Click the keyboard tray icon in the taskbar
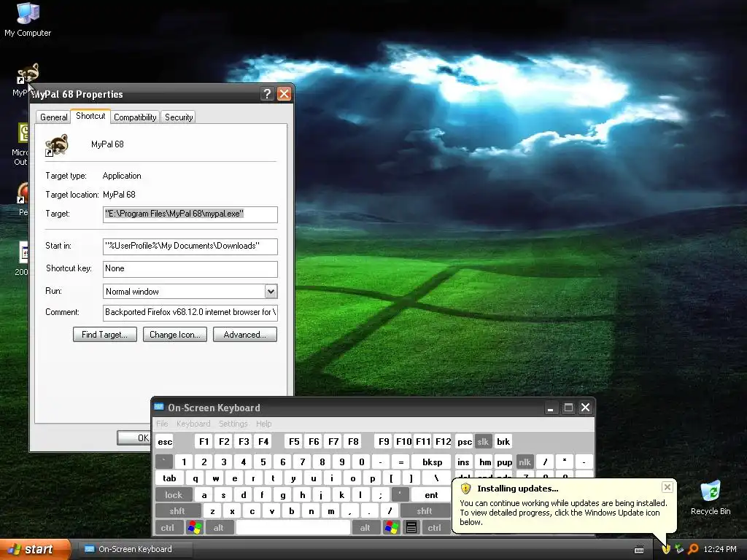Viewport: 747px width, 560px height. tap(639, 550)
